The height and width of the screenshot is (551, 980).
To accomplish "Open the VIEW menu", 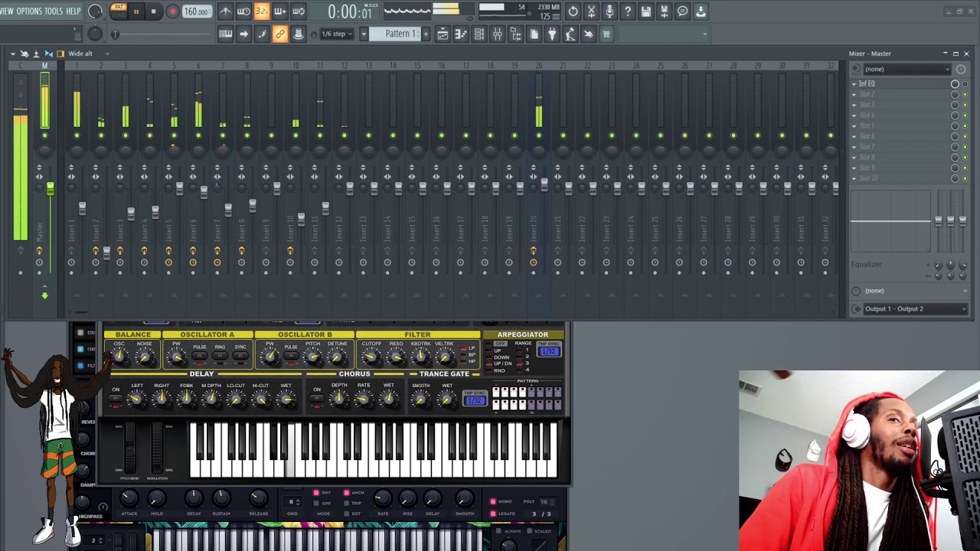I will pos(7,11).
